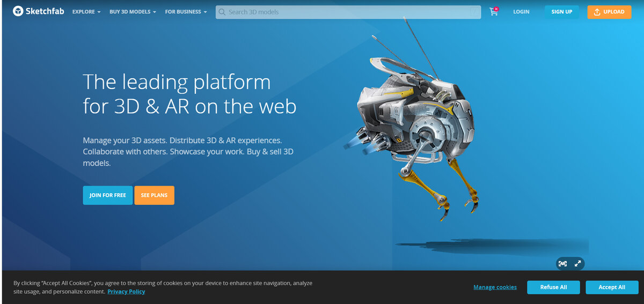
Task: Click the "Manage your 3D assets" paragraph
Action: point(188,152)
